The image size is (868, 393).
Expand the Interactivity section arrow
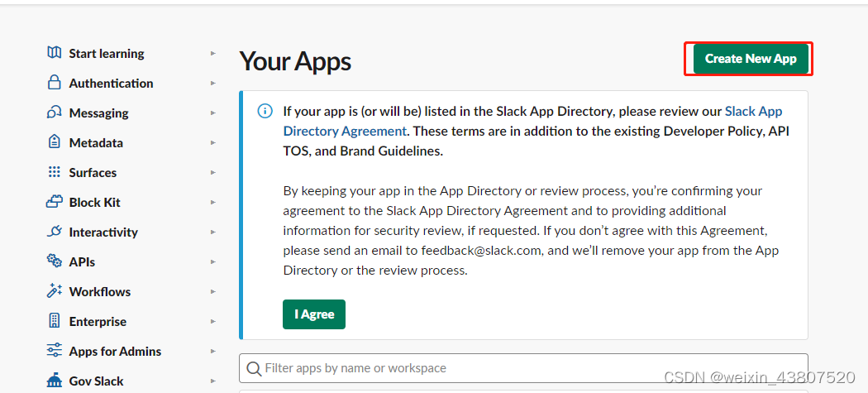pyautogui.click(x=213, y=232)
